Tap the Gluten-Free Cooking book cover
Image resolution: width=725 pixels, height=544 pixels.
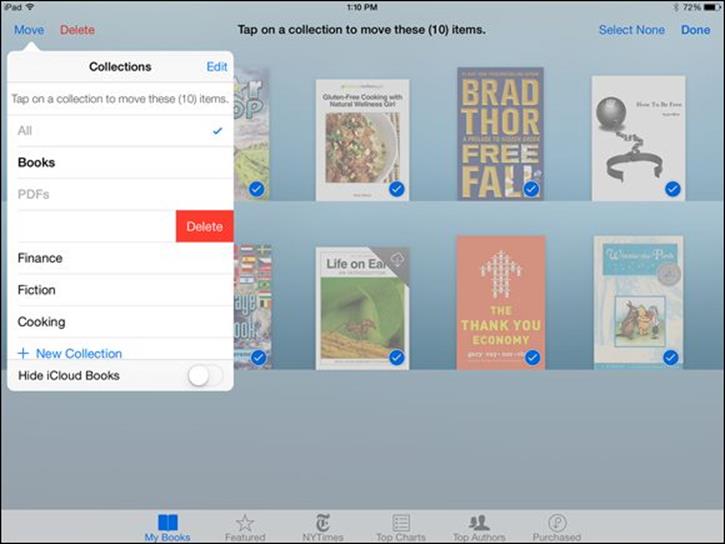point(362,140)
